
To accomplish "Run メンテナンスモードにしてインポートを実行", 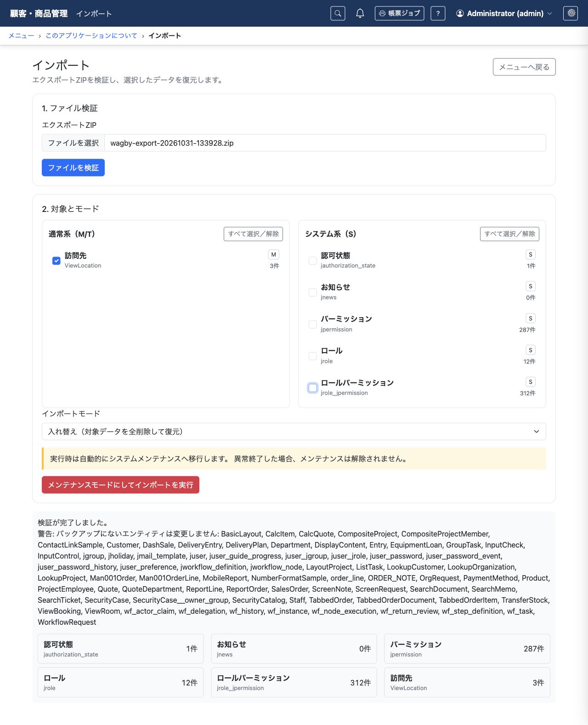I will (x=120, y=485).
